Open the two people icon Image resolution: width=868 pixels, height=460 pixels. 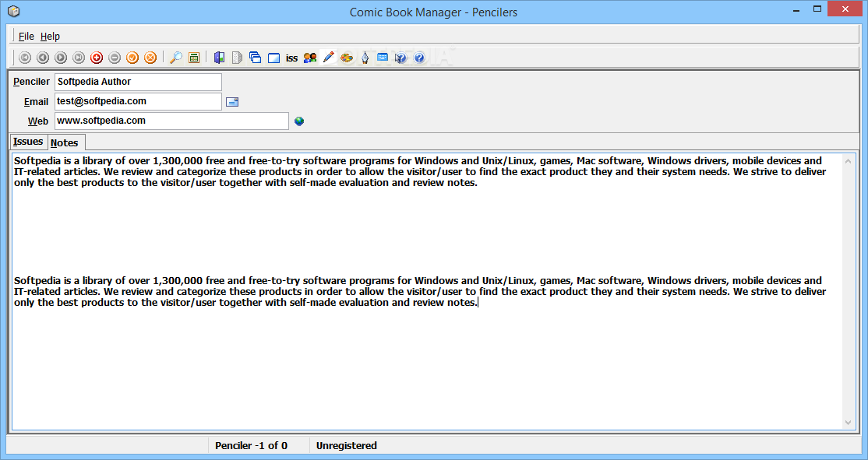(x=310, y=58)
